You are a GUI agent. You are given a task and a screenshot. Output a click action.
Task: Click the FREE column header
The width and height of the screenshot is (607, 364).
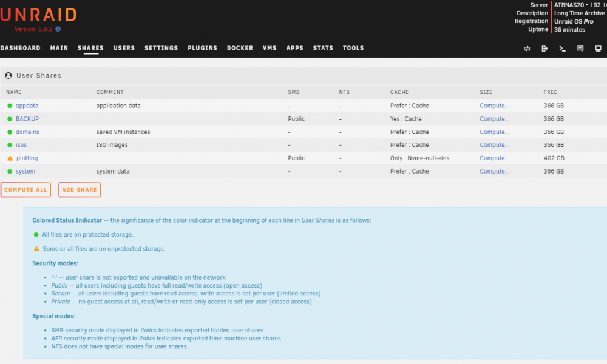pyautogui.click(x=550, y=92)
